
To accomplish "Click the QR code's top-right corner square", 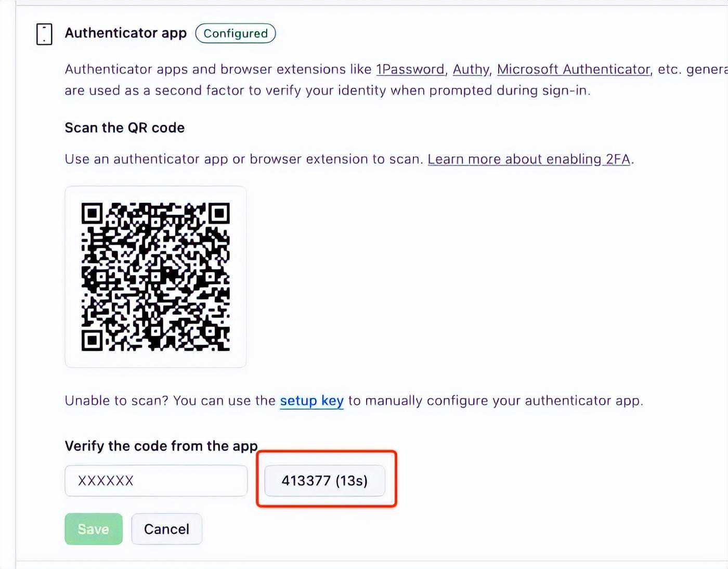I will click(x=219, y=213).
